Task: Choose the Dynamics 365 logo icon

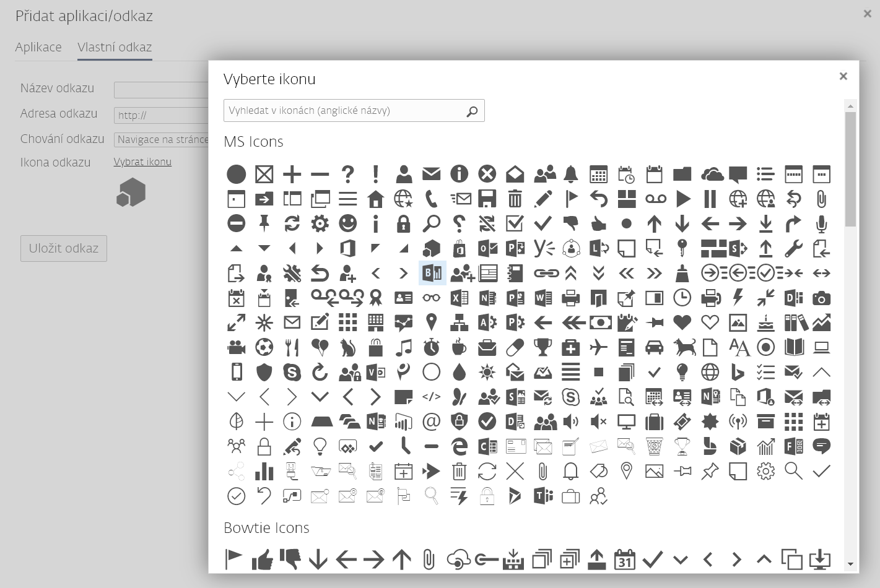Action: click(515, 496)
